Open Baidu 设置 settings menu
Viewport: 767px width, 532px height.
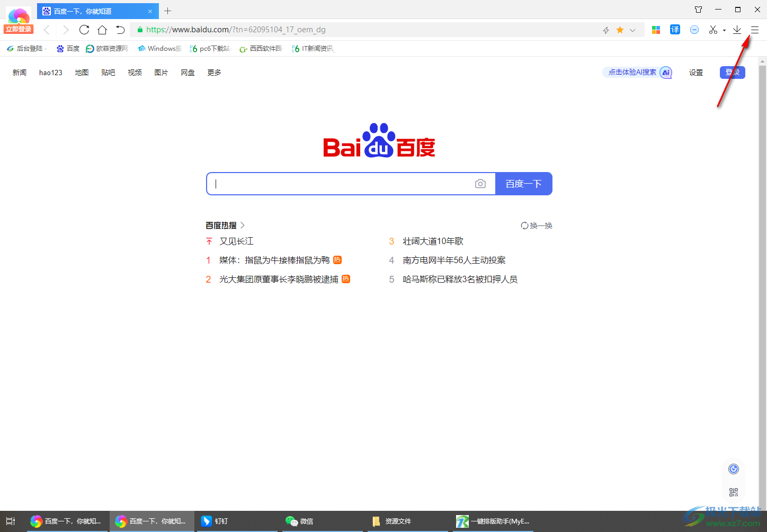click(x=696, y=73)
